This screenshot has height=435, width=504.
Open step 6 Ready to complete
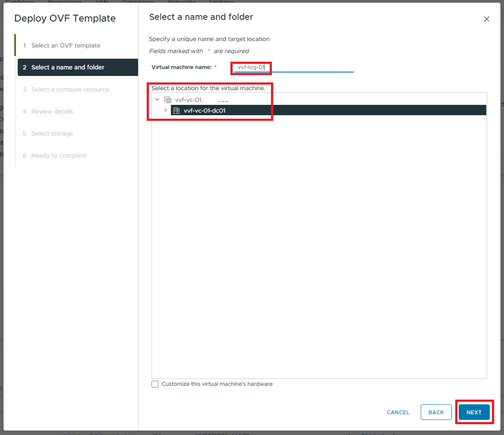pos(59,155)
